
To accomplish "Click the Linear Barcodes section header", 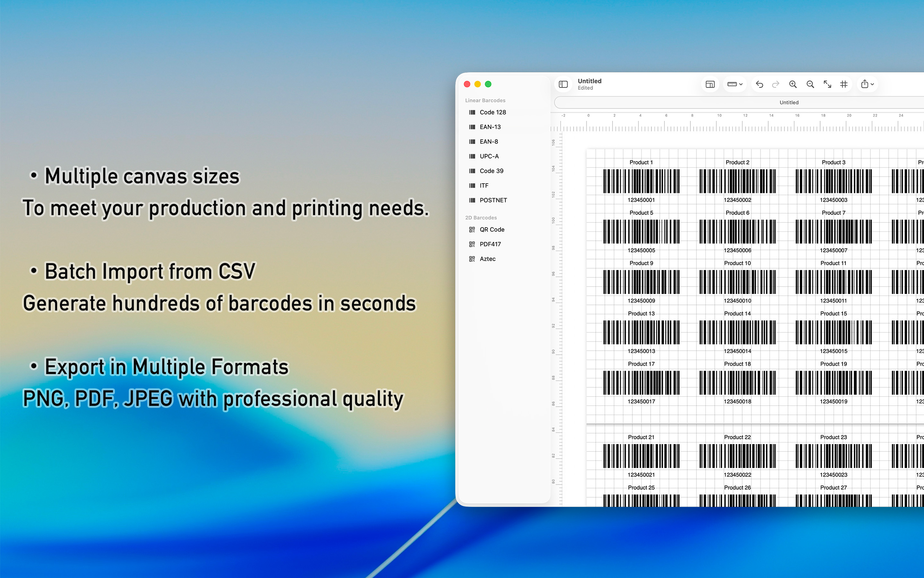I will click(x=485, y=101).
